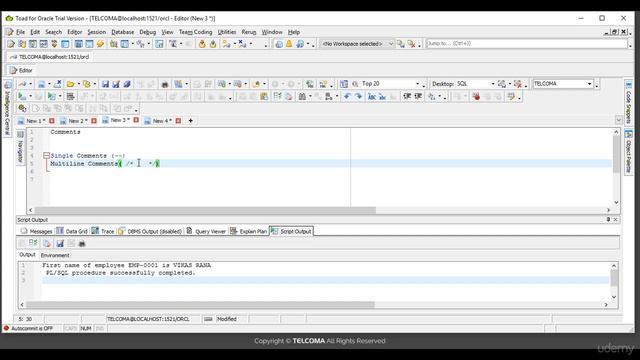Viewport: 640px width, 360px height.
Task: Switch to the Messages tab
Action: pyautogui.click(x=37, y=231)
